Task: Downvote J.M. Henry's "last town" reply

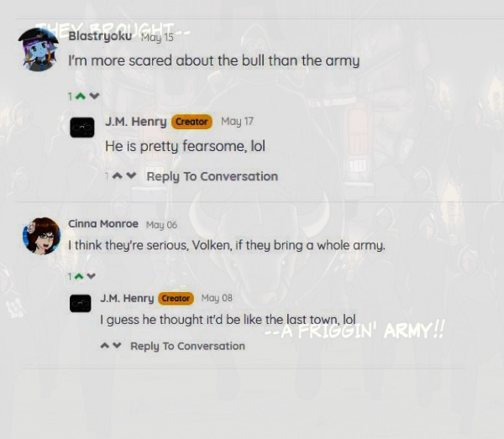Action: click(117, 346)
